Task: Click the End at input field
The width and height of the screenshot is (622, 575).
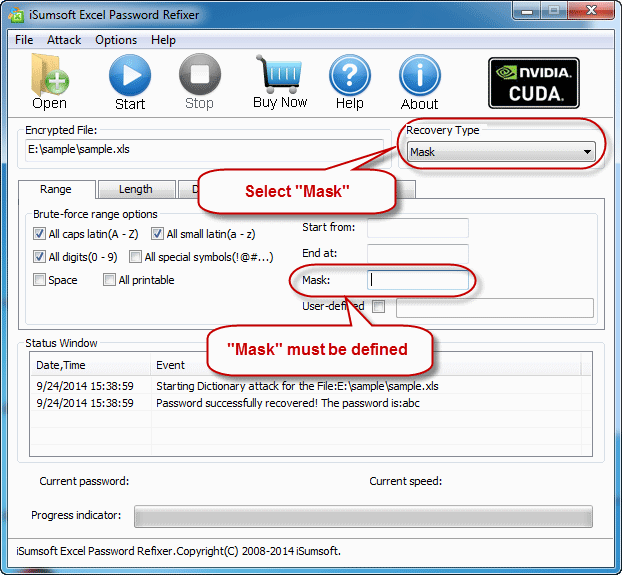Action: [x=418, y=254]
